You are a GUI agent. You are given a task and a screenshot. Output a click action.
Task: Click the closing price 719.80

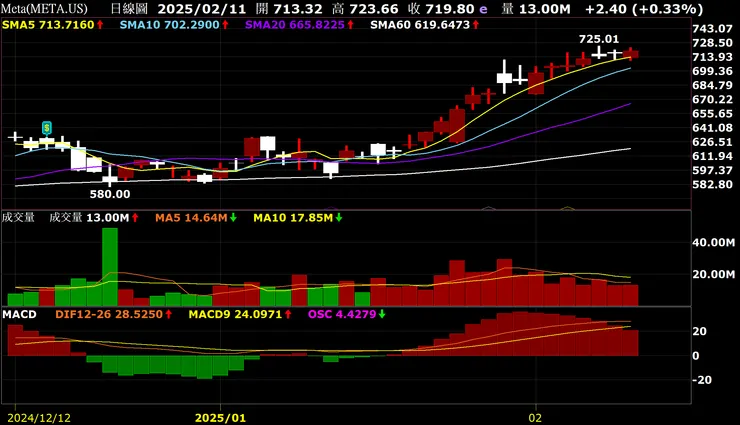449,9
